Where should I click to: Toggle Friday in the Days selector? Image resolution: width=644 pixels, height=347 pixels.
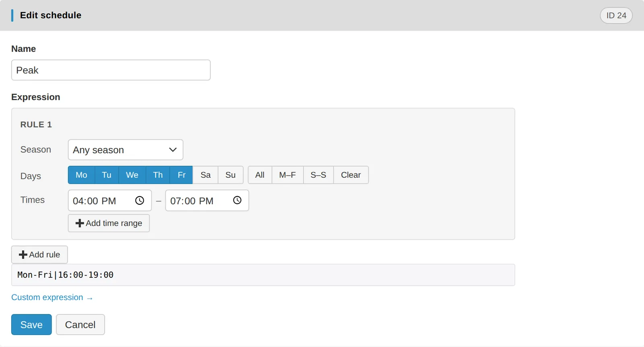click(x=182, y=175)
